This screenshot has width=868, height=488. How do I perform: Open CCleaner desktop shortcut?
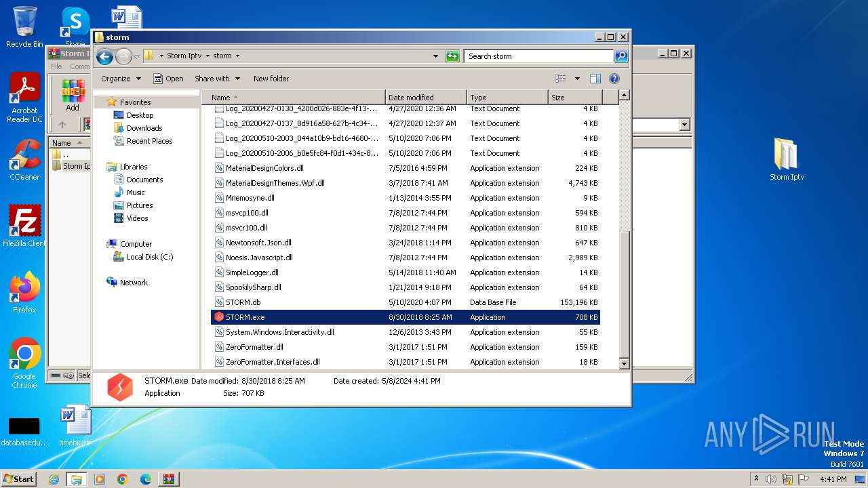24,161
